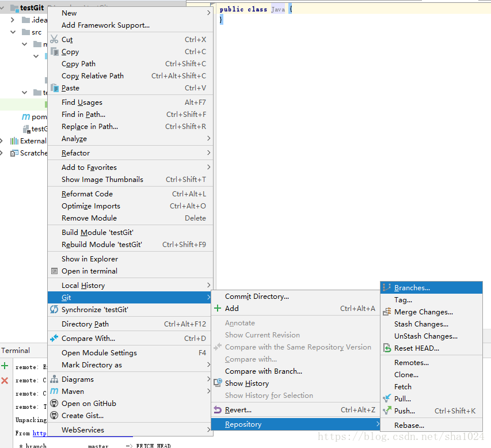Click the Push green arrow icon
The width and height of the screenshot is (491, 448).
coord(387,411)
